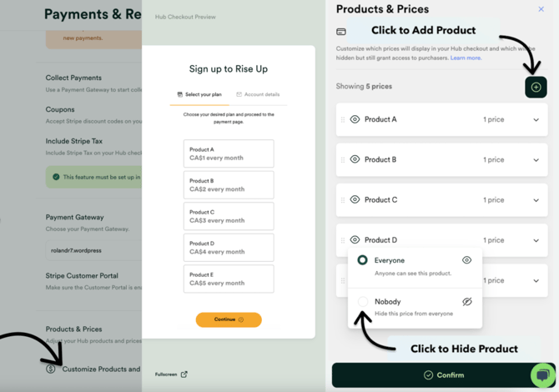Viewport: 559px width, 392px height.
Task: Expand Product C chevron arrow
Action: (x=536, y=200)
